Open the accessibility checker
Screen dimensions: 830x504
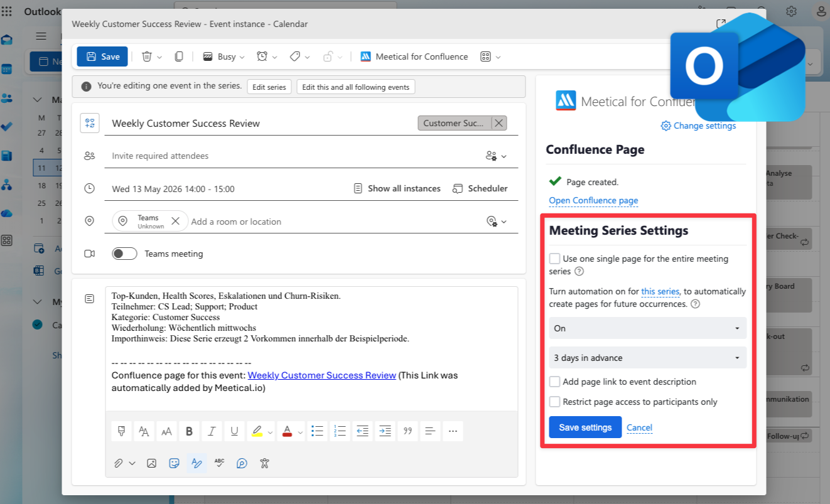(x=264, y=463)
